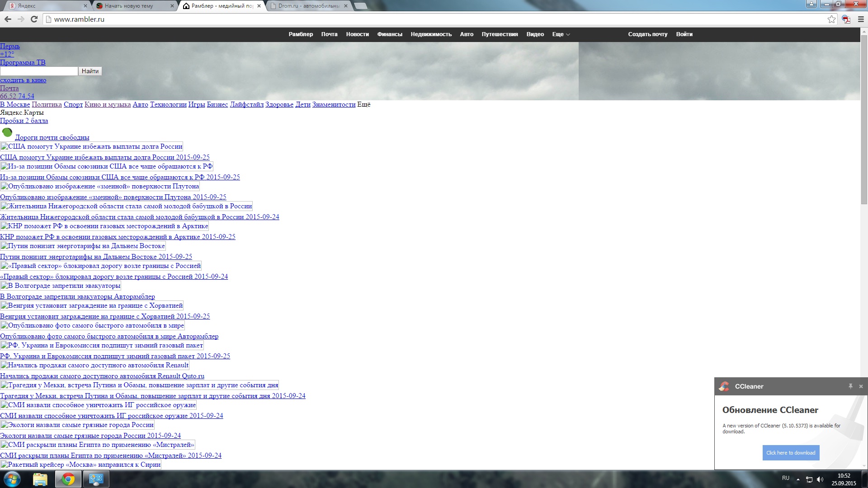Open File Explorer from the taskbar

(x=40, y=479)
